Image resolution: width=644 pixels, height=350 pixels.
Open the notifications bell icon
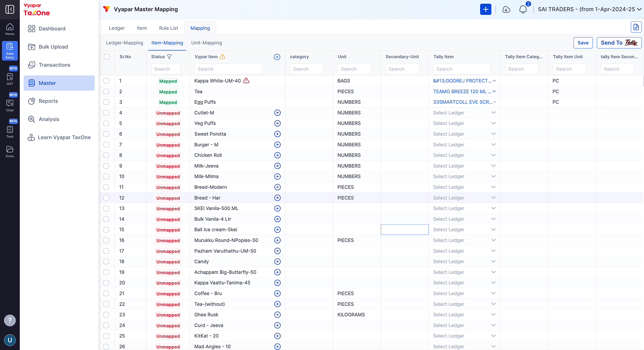pos(523,9)
